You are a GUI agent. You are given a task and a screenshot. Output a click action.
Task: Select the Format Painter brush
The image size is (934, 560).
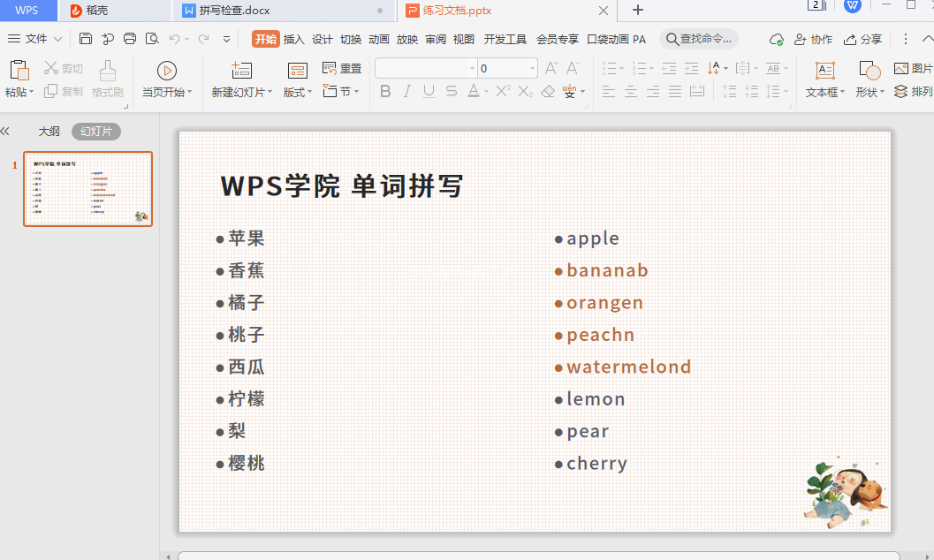(108, 71)
